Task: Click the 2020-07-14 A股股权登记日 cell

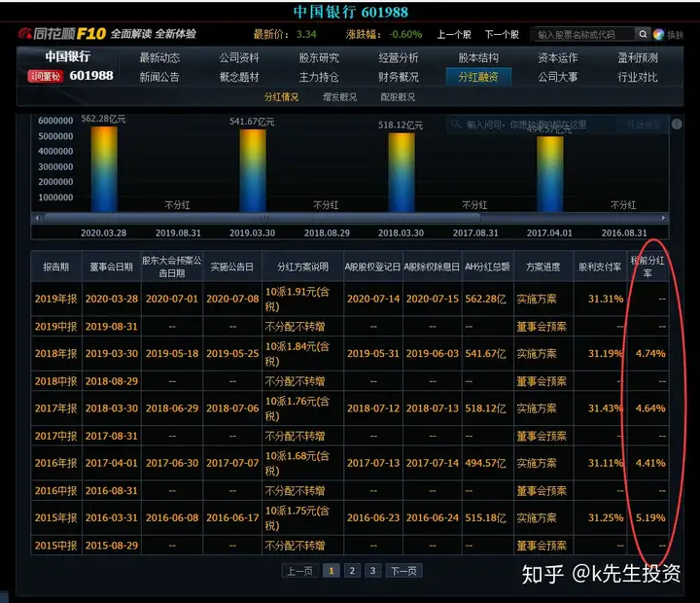Action: [373, 299]
